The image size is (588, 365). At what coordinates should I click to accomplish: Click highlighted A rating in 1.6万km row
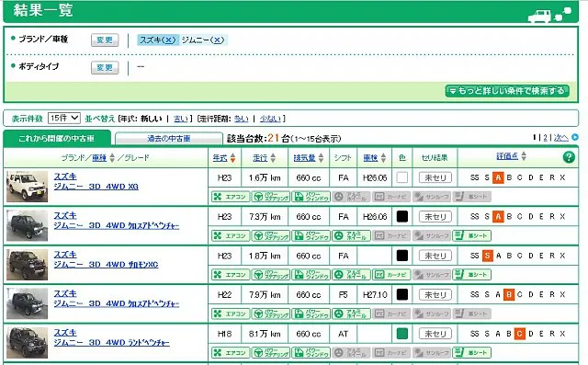(498, 177)
